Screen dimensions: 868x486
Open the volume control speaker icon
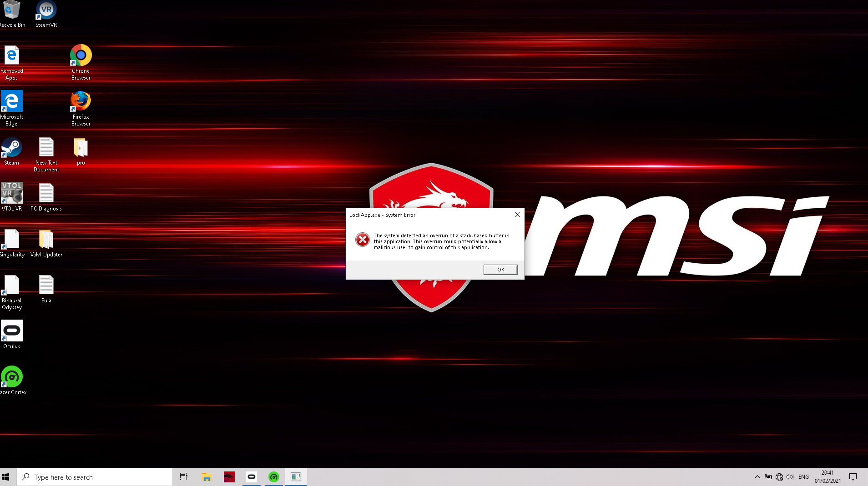point(790,477)
